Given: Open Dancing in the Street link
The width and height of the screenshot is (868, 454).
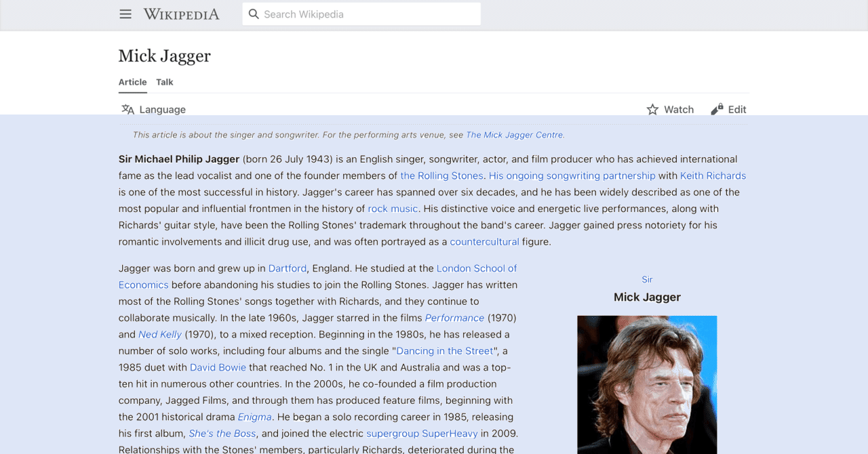Looking at the screenshot, I should tap(445, 351).
